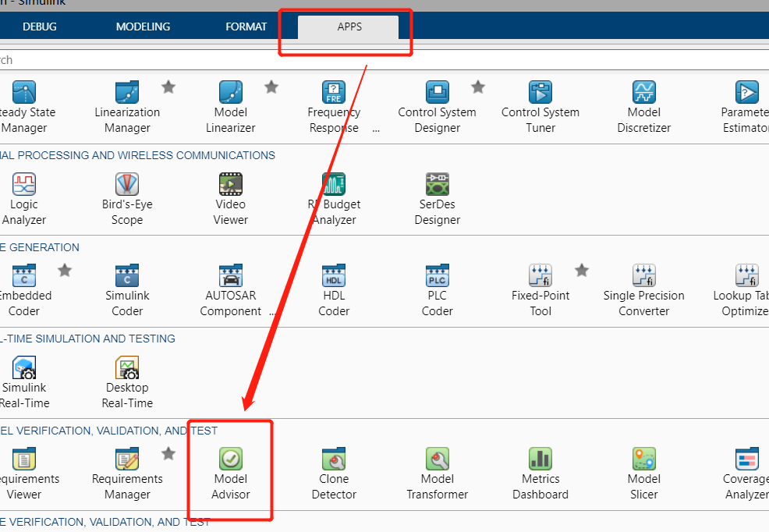769x532 pixels.
Task: Open the Coverage Analyzer
Action: coord(746,473)
